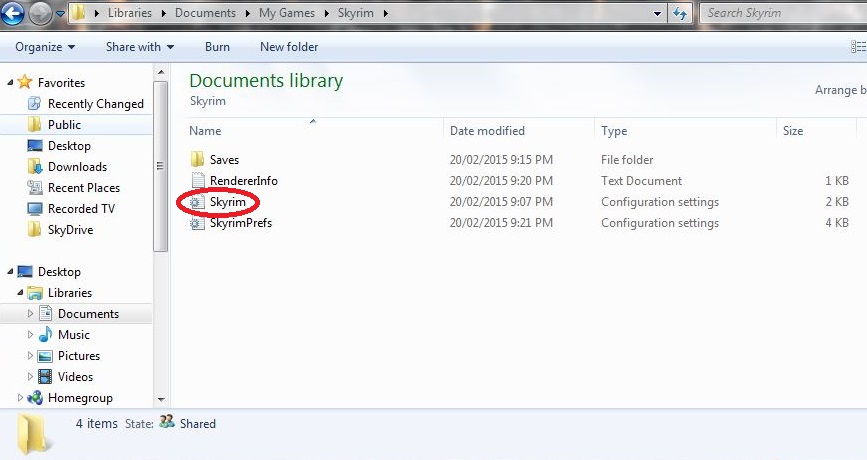Click the Public folder icon

pyautogui.click(x=34, y=124)
